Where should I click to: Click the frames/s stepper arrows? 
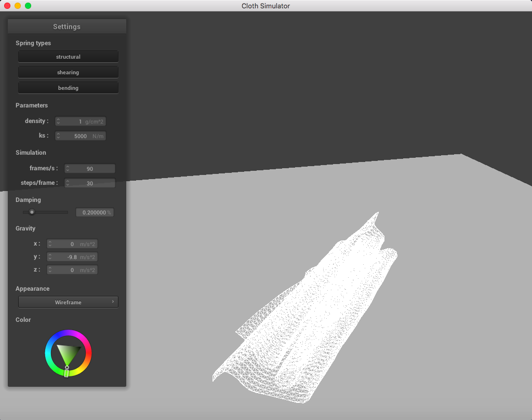pyautogui.click(x=68, y=169)
